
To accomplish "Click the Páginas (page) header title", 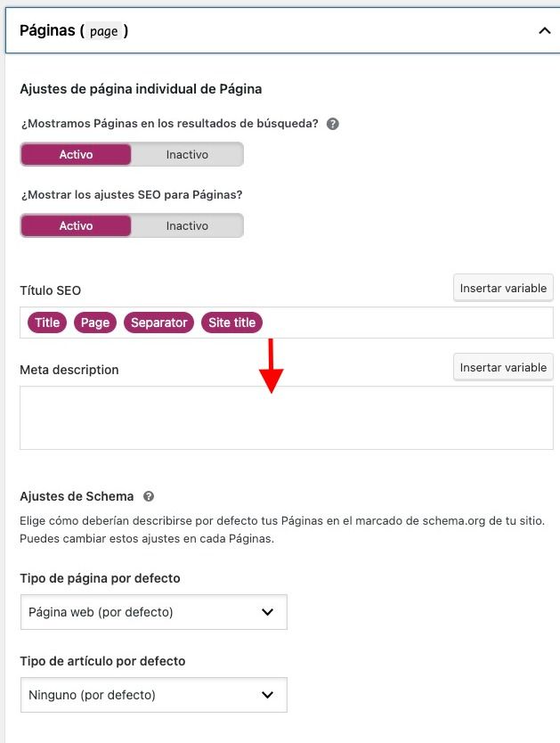I will (74, 31).
